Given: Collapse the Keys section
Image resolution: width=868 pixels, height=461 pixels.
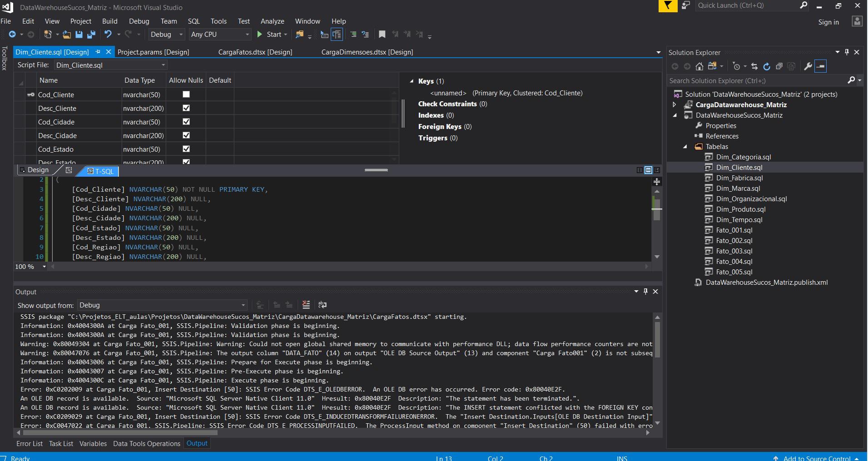Looking at the screenshot, I should click(412, 81).
